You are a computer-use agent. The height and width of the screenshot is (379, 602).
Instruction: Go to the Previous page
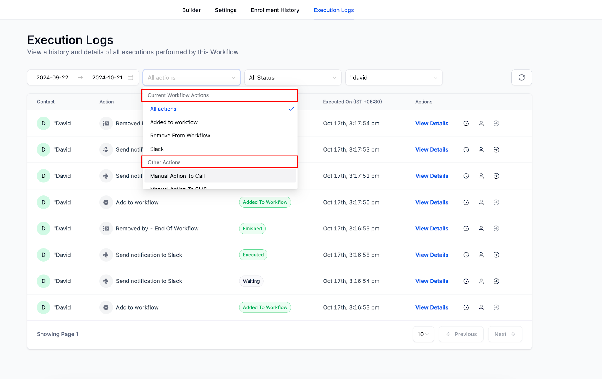[461, 334]
